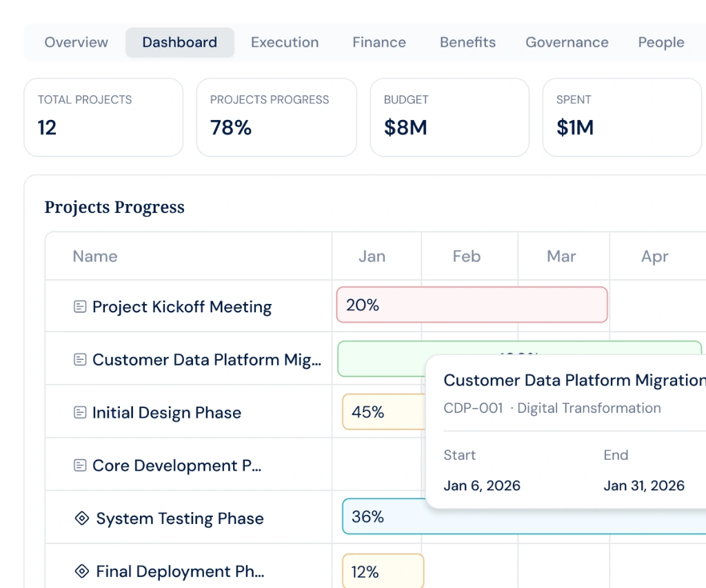Click the CDP-001 project code in tooltip
The height and width of the screenshot is (588, 706).
click(x=473, y=408)
